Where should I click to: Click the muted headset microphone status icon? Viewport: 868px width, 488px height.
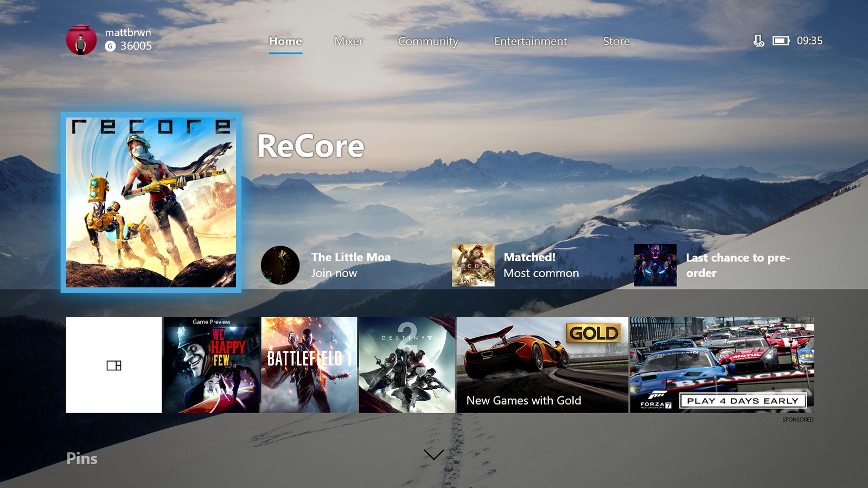click(758, 41)
